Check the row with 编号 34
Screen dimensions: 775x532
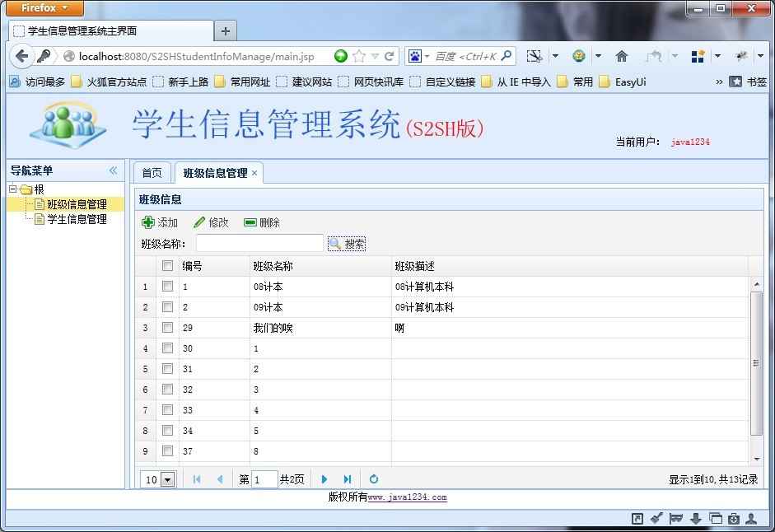(x=167, y=430)
